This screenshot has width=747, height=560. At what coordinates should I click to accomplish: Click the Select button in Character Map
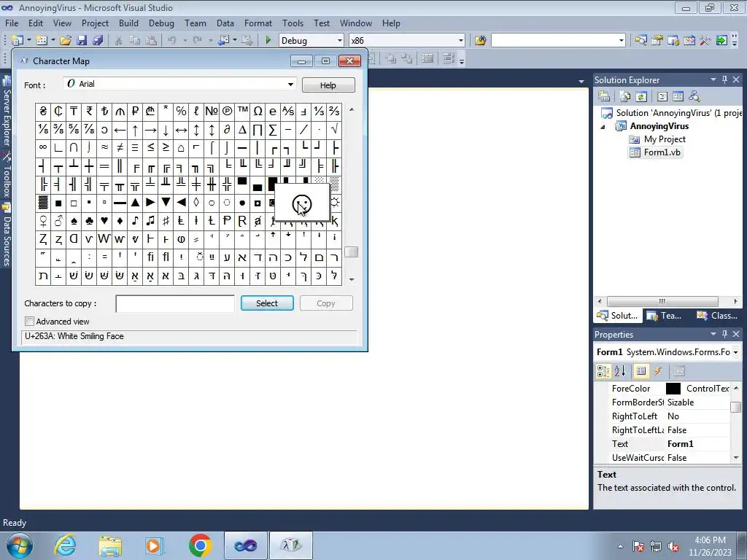(x=267, y=303)
